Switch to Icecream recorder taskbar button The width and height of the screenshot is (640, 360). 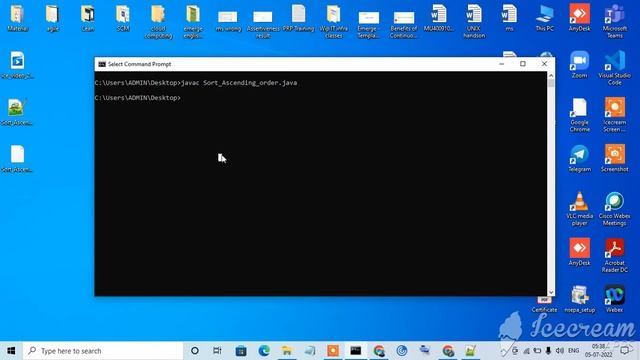click(333, 351)
